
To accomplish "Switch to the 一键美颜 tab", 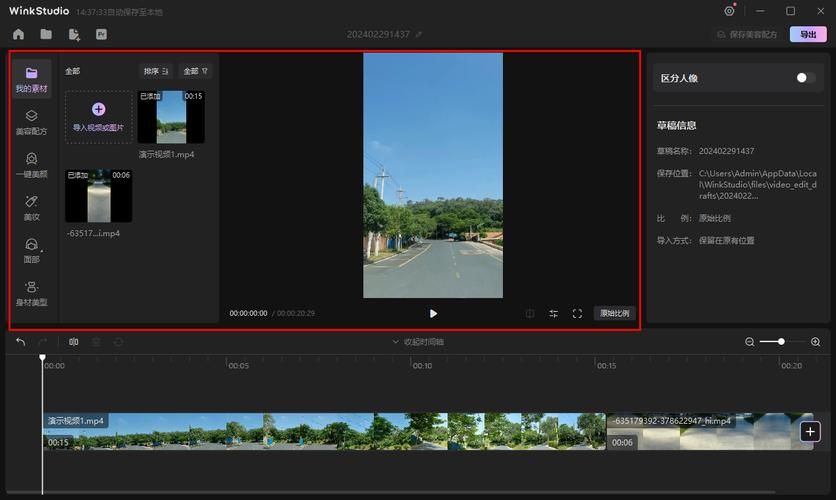I will point(31,165).
